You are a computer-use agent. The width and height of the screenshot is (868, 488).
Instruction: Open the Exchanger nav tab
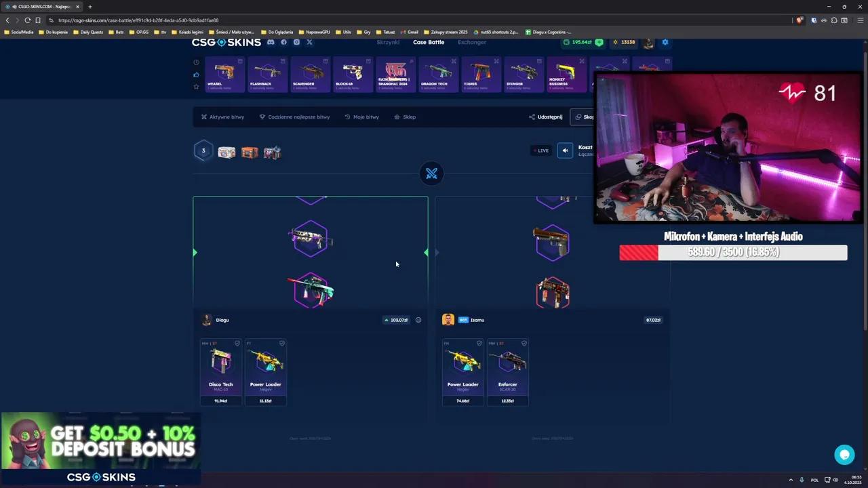tap(472, 42)
